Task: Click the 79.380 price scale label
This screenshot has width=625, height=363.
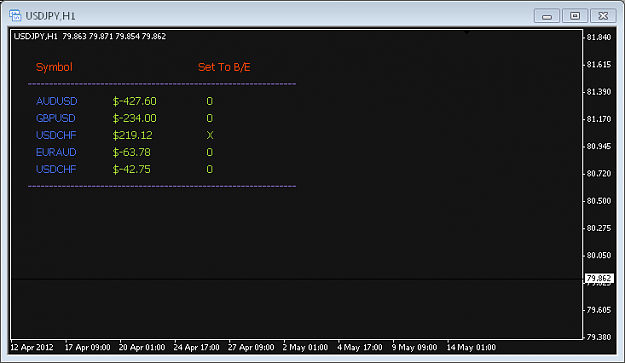Action: (599, 337)
